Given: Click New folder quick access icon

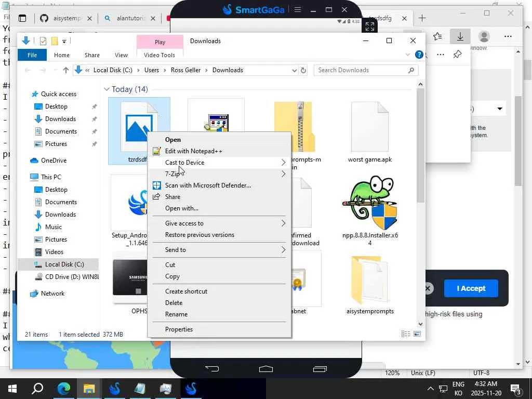Looking at the screenshot, I should 55,41.
